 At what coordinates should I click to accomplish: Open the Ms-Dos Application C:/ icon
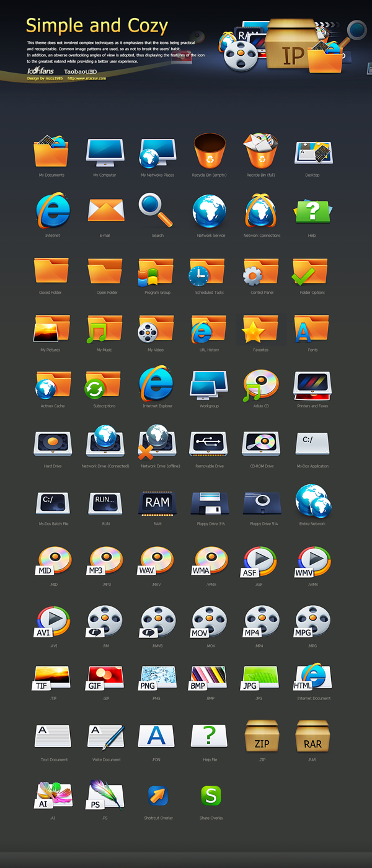(312, 443)
